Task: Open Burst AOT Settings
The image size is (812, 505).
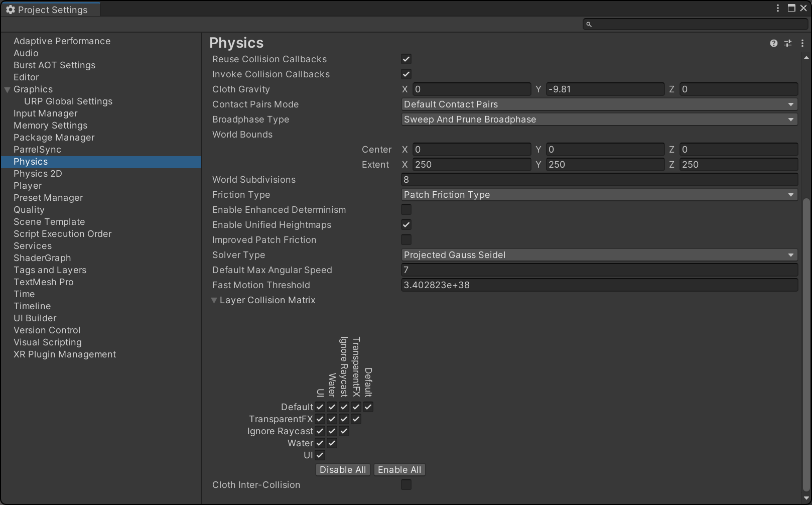Action: click(54, 65)
